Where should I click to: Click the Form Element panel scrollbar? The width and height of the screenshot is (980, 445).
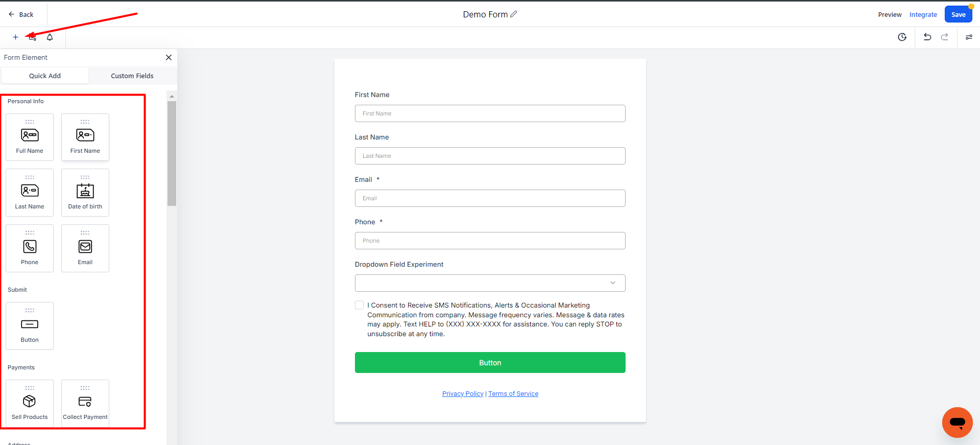click(x=172, y=153)
